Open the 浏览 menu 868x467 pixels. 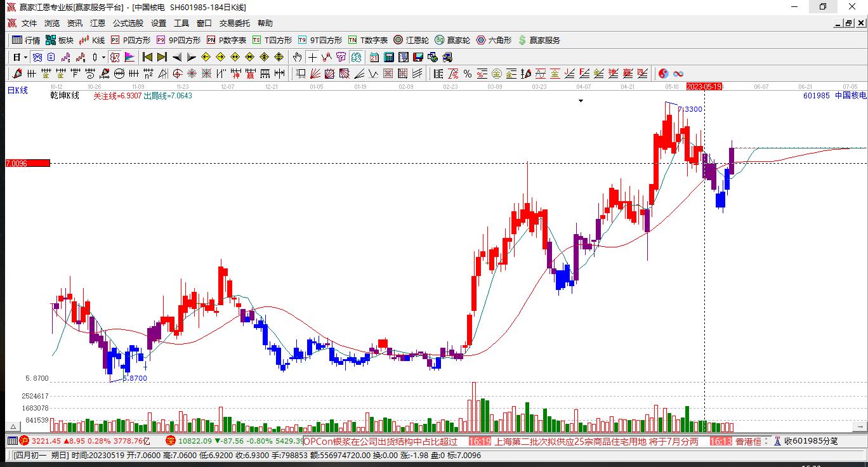click(x=52, y=23)
